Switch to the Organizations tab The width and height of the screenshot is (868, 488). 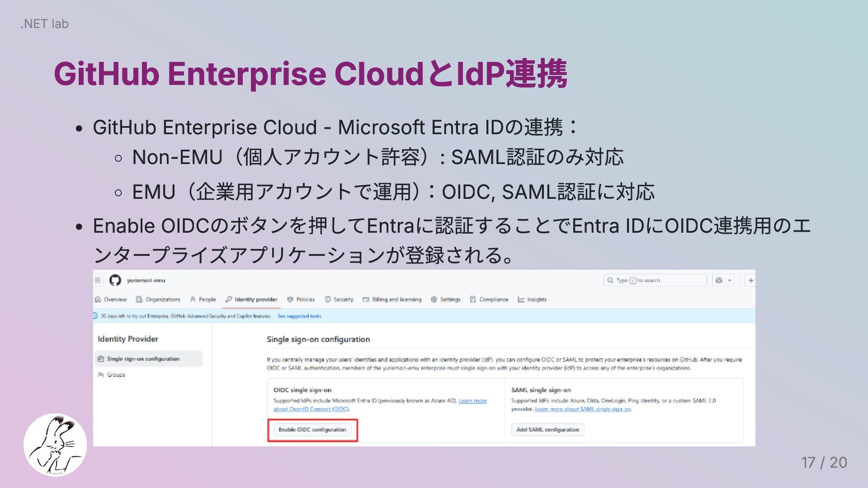point(158,299)
